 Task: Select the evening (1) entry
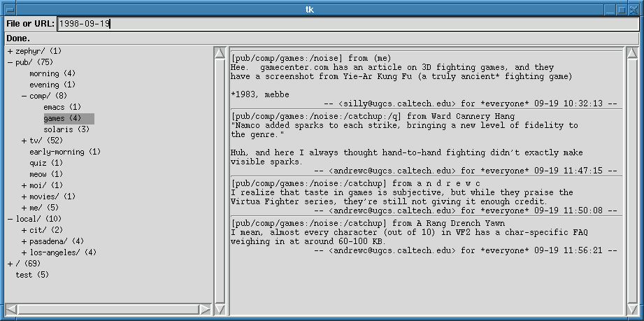coord(52,85)
